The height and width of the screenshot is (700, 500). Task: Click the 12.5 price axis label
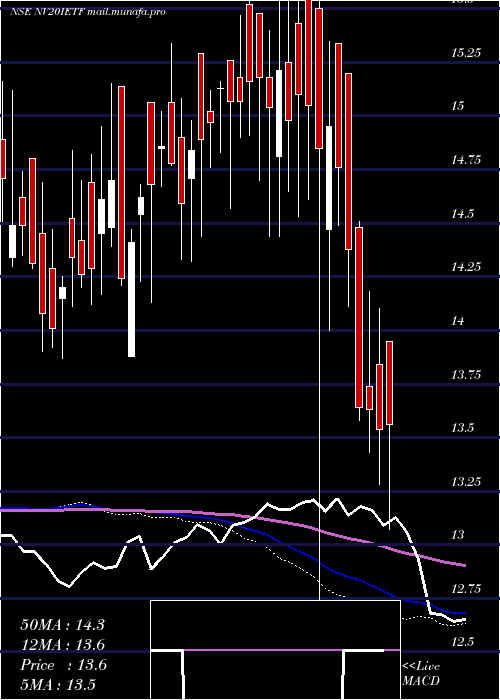pos(462,642)
